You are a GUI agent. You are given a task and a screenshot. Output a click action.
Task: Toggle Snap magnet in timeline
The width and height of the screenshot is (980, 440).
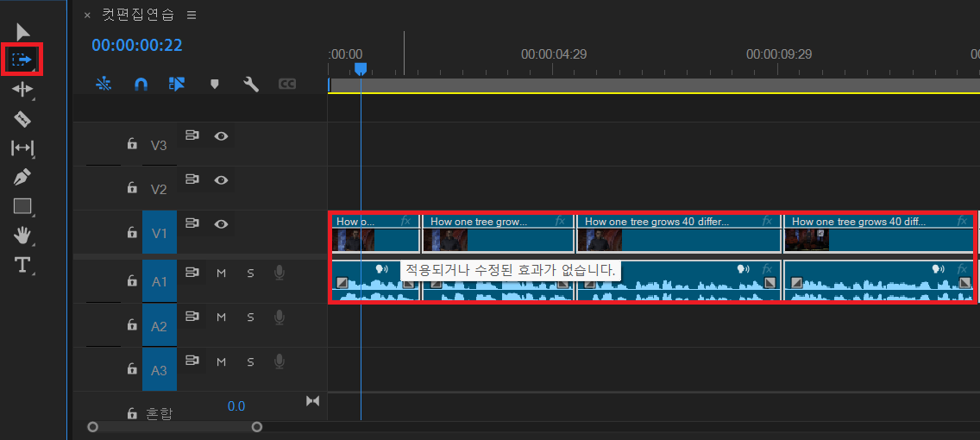141,85
